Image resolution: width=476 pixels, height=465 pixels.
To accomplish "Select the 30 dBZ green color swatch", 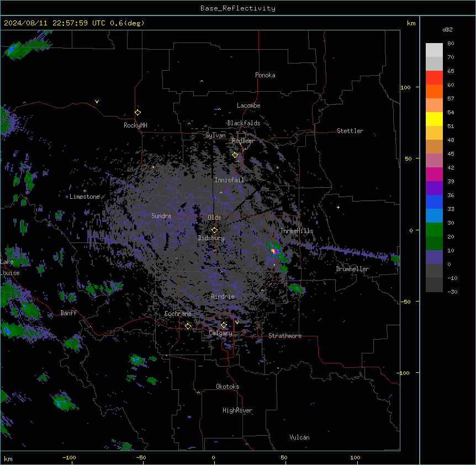I will (x=434, y=230).
